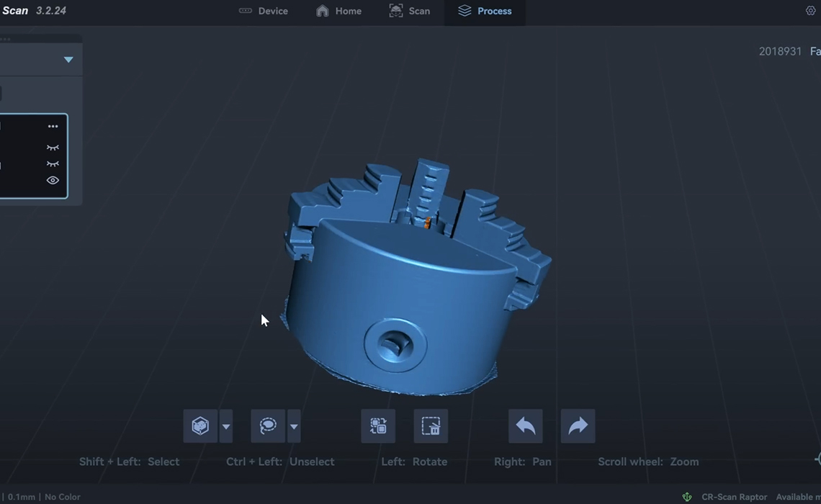This screenshot has width=821, height=504.
Task: Open the three-dot options menu in the panel
Action: (53, 126)
